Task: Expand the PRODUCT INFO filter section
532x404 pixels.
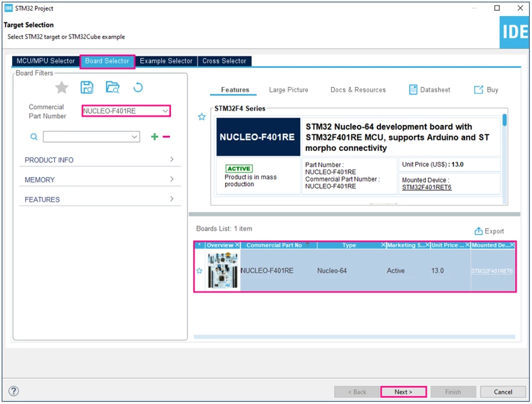Action: click(x=100, y=160)
